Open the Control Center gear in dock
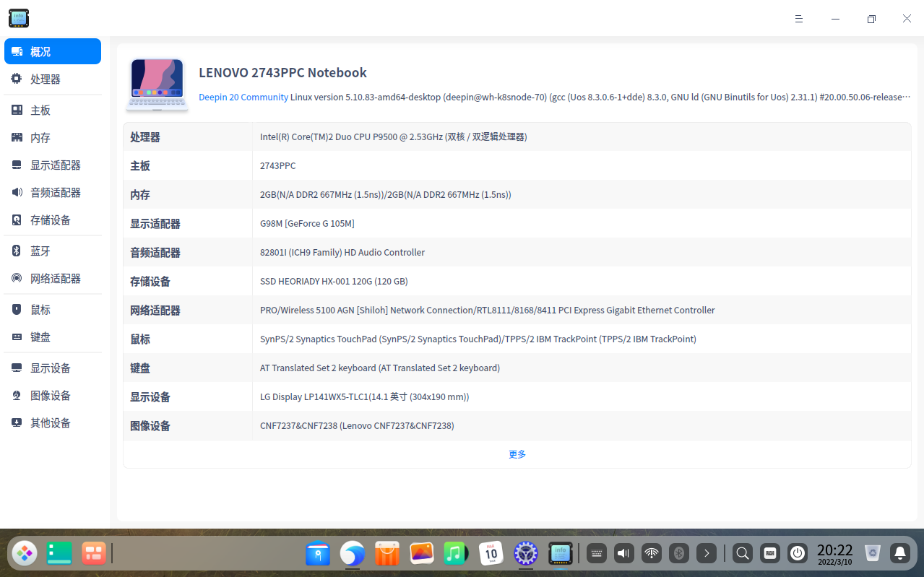This screenshot has width=924, height=577. pos(526,554)
